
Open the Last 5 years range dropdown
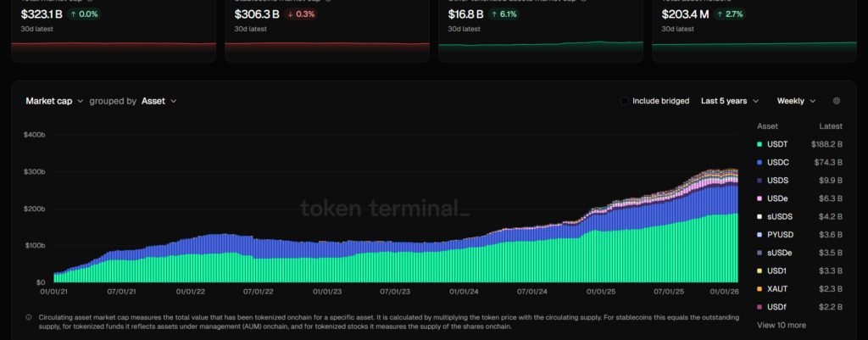tap(729, 101)
